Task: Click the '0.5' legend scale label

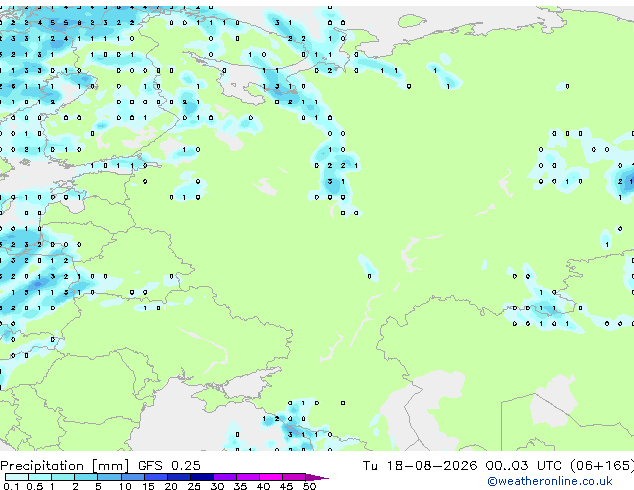Action: pyautogui.click(x=35, y=486)
